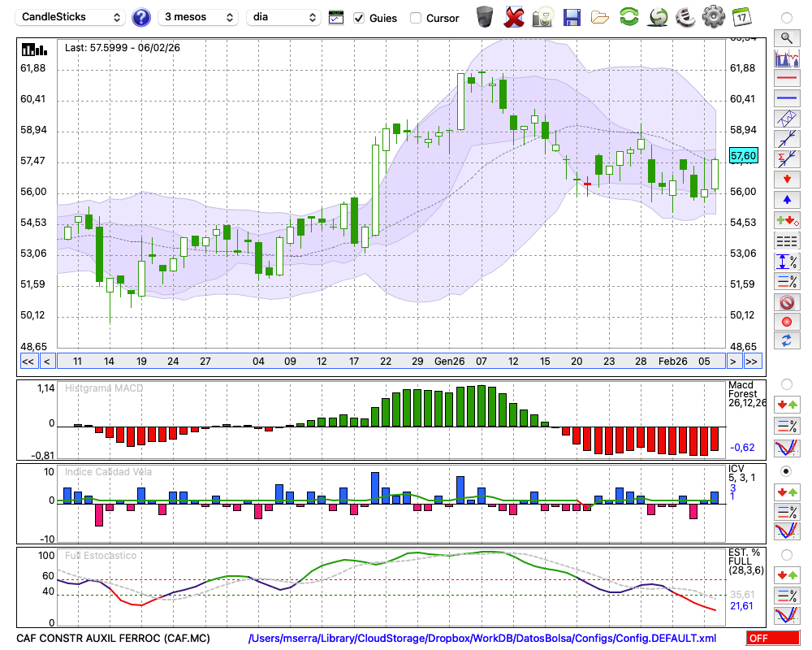Click the green refresh arrows icon
Screen dimensions: 812x650
tap(628, 17)
